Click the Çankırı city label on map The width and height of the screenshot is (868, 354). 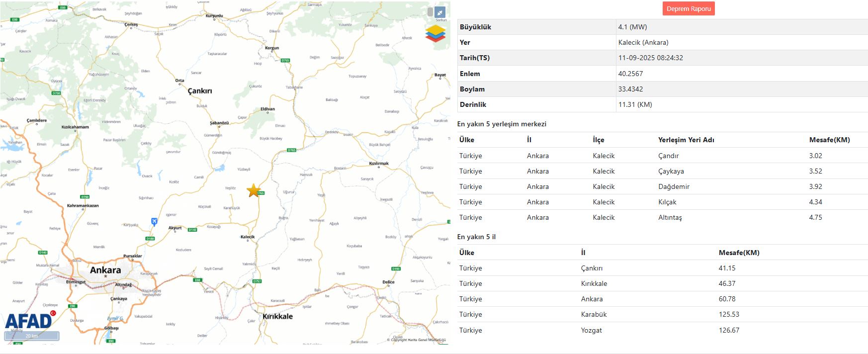200,91
